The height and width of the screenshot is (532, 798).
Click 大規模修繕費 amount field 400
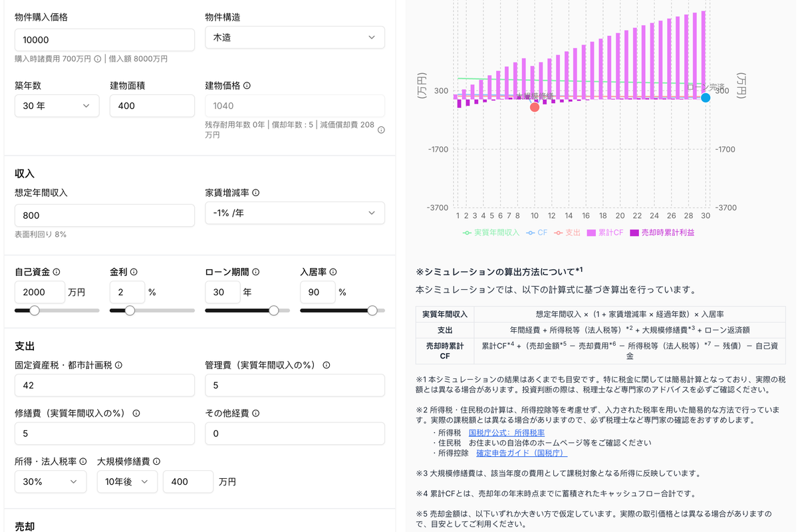tap(188, 481)
